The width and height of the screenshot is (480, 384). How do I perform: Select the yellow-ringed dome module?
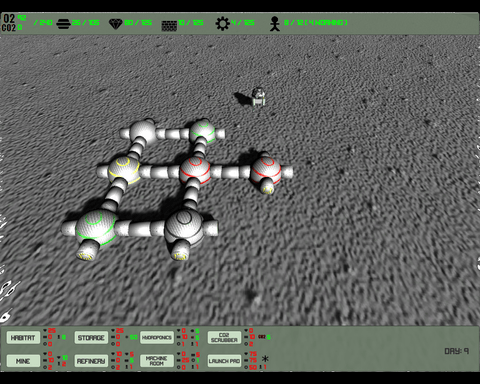pos(124,169)
